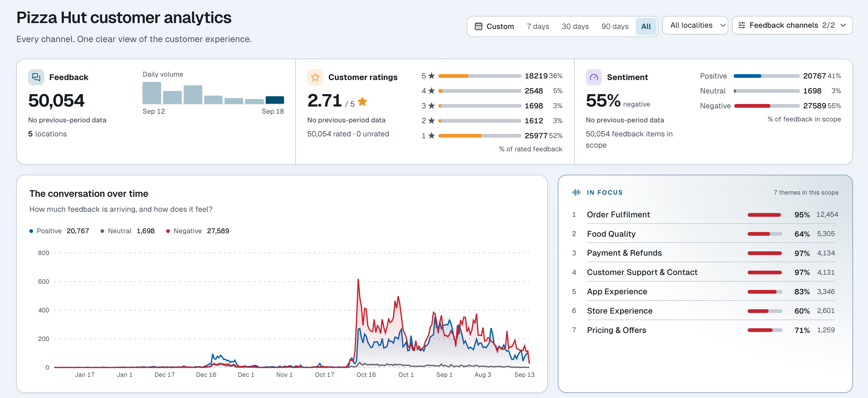Open the Payment & Refunds theme
Screen dimensions: 868x398
[705, 253]
